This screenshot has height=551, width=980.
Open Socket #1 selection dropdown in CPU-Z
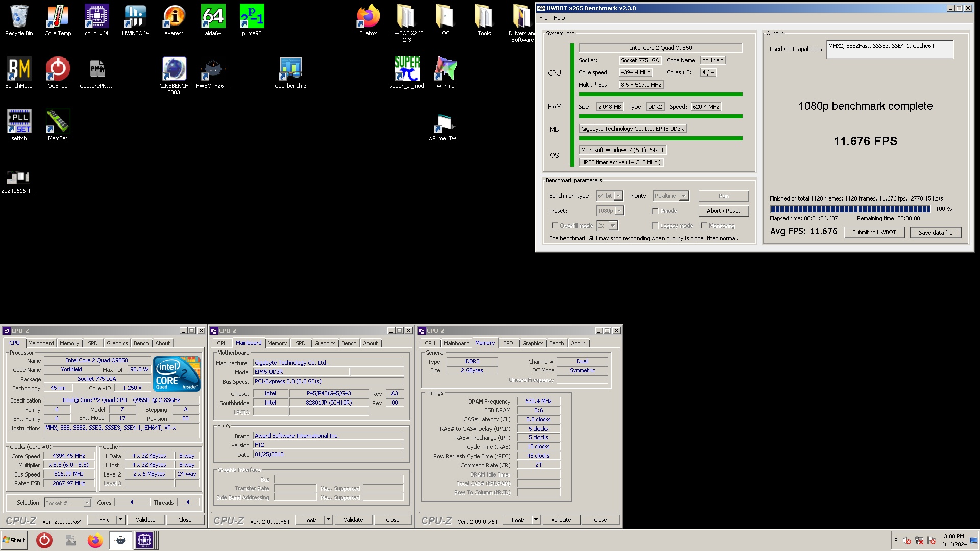(67, 503)
